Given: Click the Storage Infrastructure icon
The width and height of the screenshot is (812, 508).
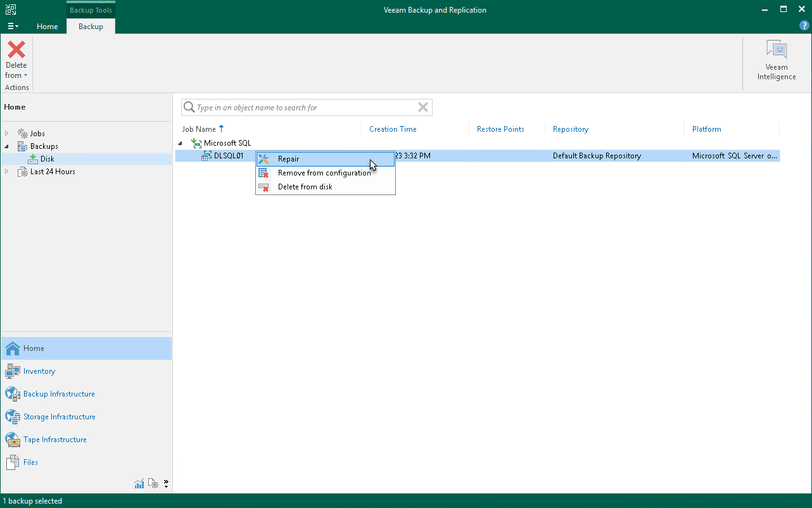Looking at the screenshot, I should click(13, 417).
